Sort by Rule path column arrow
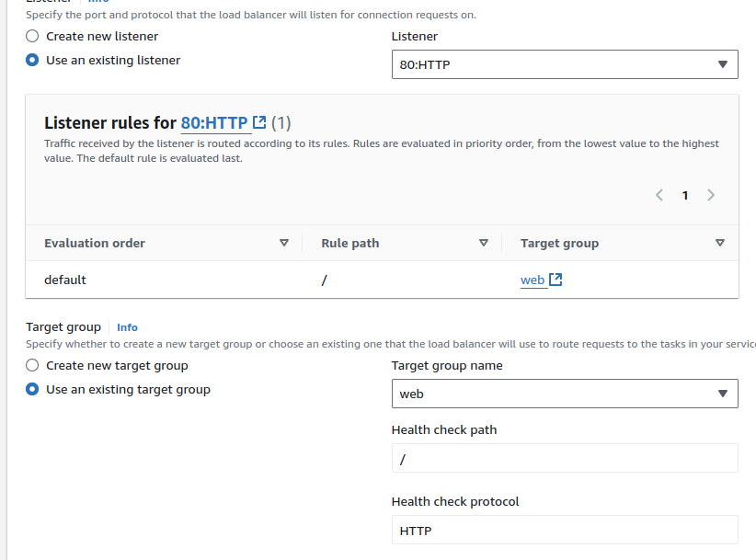Viewport: 756px width, 560px height. 484,243
